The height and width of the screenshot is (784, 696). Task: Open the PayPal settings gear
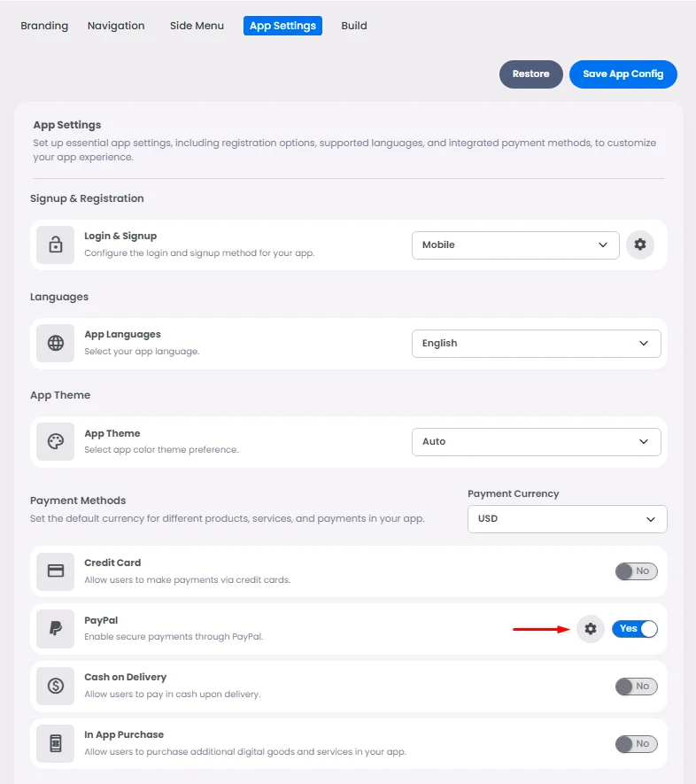(590, 629)
